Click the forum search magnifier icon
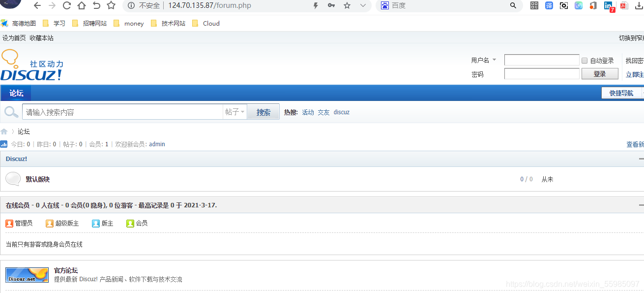The image size is (644, 293). point(11,112)
